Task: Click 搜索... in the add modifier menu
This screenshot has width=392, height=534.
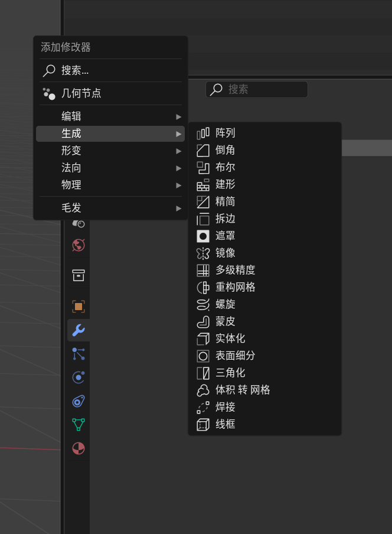Action: point(110,70)
